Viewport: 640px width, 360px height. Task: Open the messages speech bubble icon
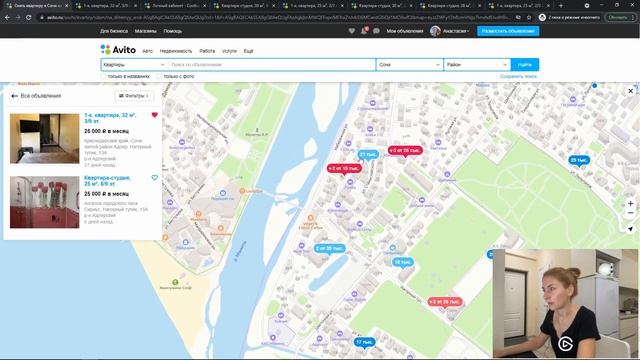(x=376, y=31)
